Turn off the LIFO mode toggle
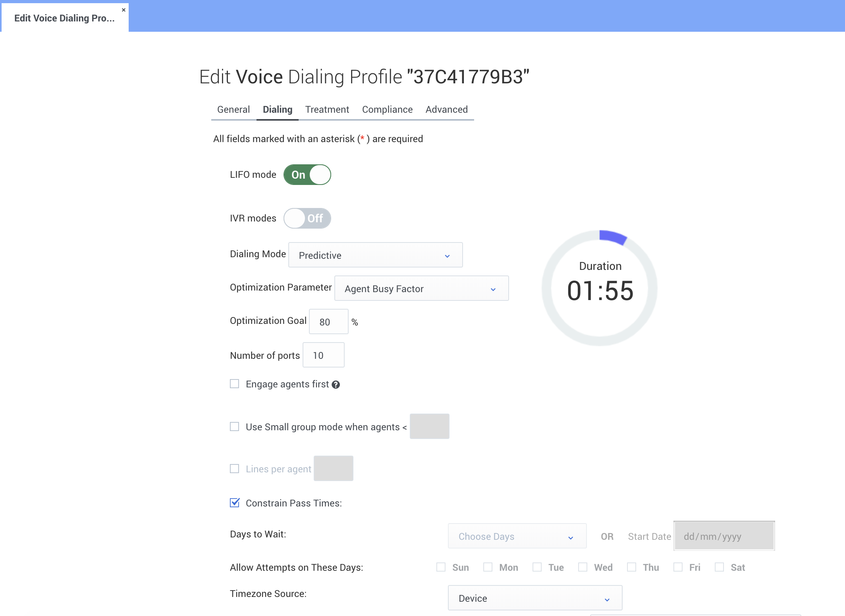845x616 pixels. (307, 175)
